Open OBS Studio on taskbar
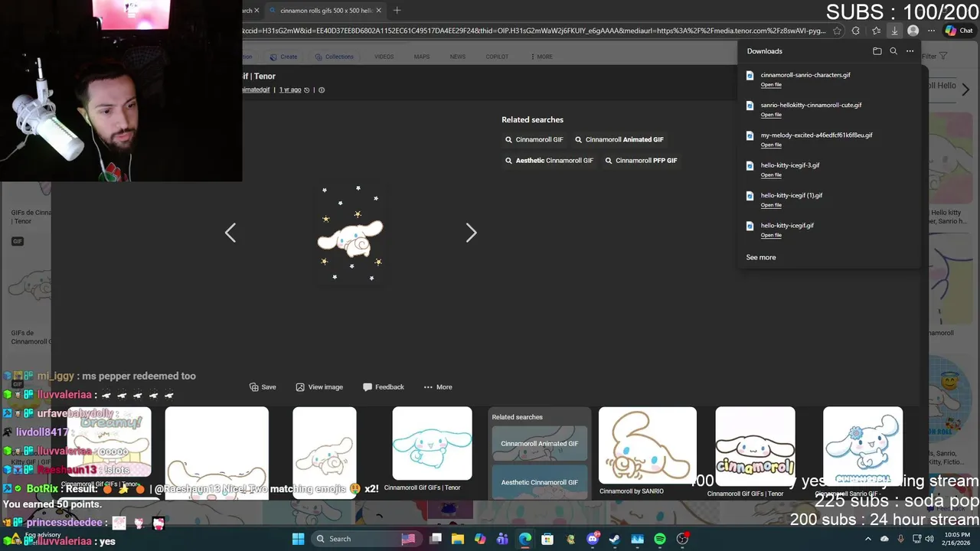The image size is (980, 551). click(x=682, y=539)
